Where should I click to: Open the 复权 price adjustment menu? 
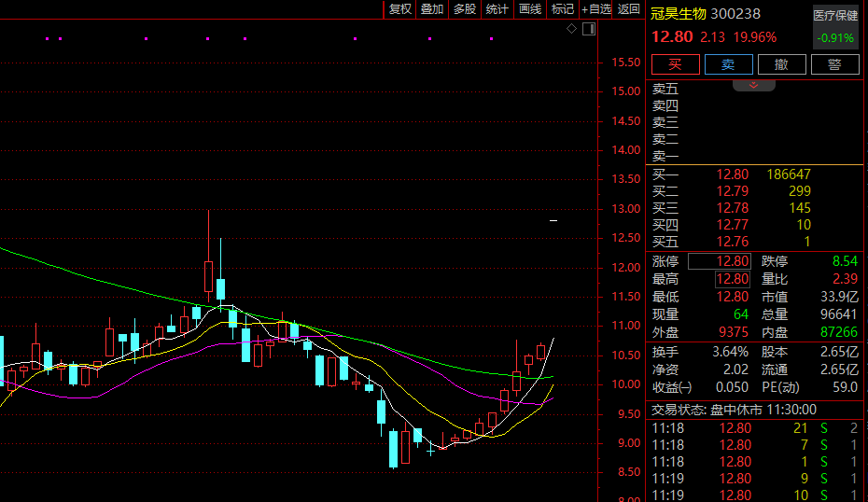(x=400, y=9)
